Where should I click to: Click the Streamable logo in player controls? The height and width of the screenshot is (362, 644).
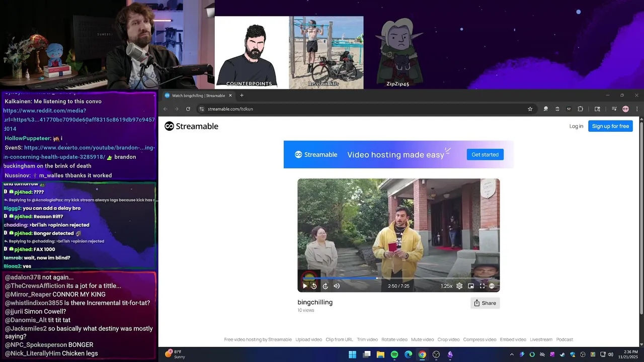tap(492, 286)
